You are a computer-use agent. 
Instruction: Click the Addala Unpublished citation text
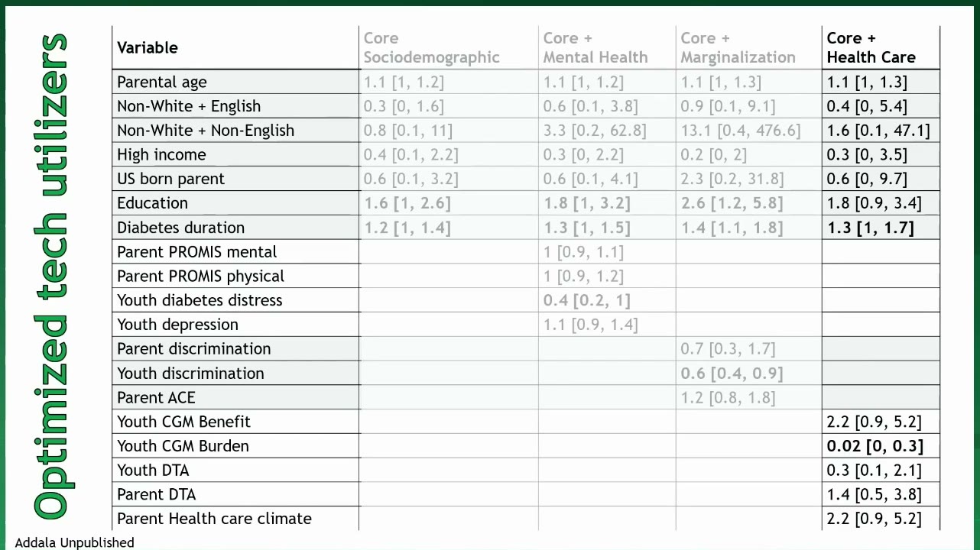pos(74,543)
